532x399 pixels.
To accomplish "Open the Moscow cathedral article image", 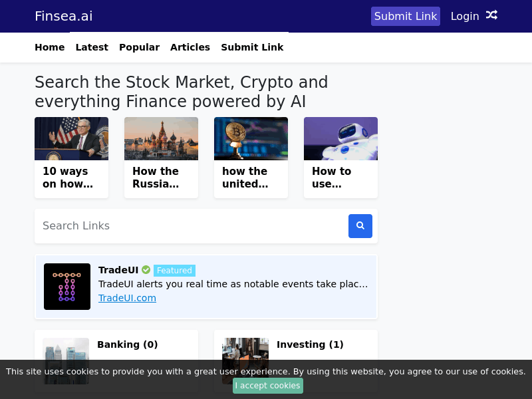I will 161,139.
